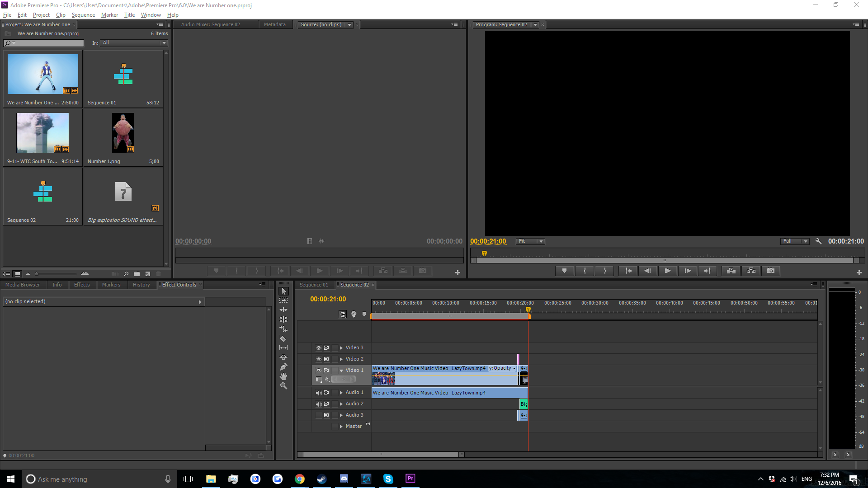Toggle Sync Lock on Video 3 track
This screenshot has height=488, width=868.
point(326,348)
